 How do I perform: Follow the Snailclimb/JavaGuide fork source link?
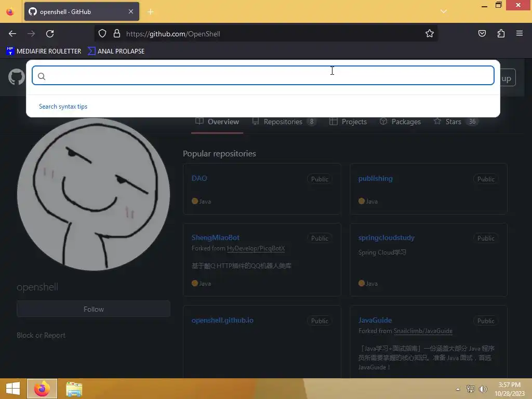pyautogui.click(x=423, y=331)
